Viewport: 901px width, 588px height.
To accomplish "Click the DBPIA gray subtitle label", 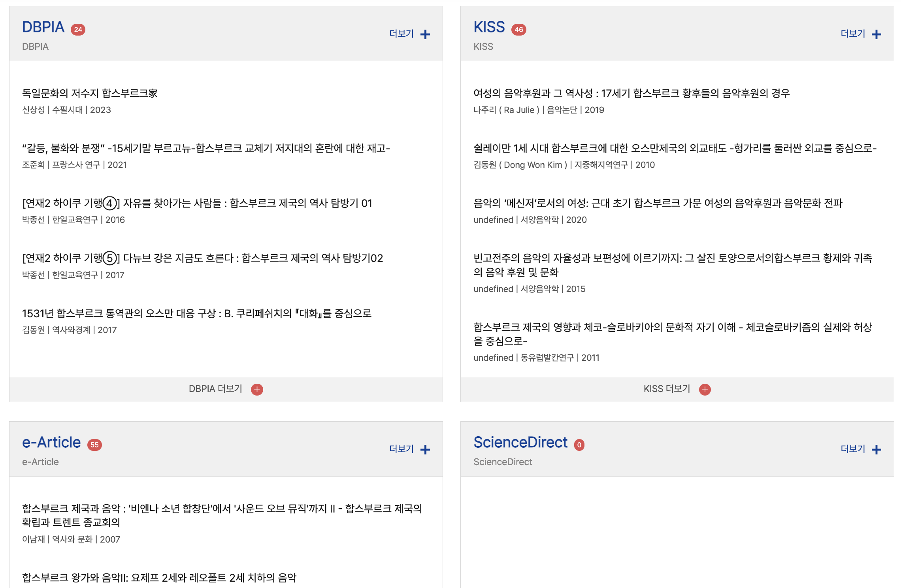I will pos(35,47).
